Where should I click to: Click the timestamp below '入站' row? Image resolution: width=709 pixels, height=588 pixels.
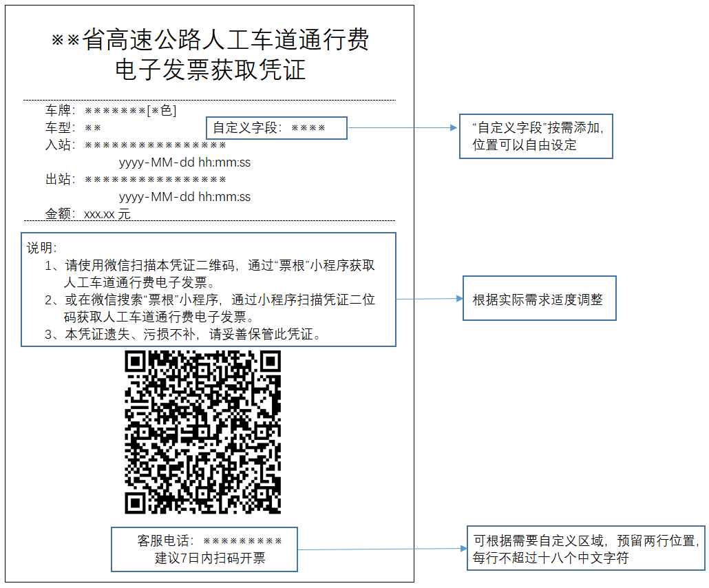184,162
